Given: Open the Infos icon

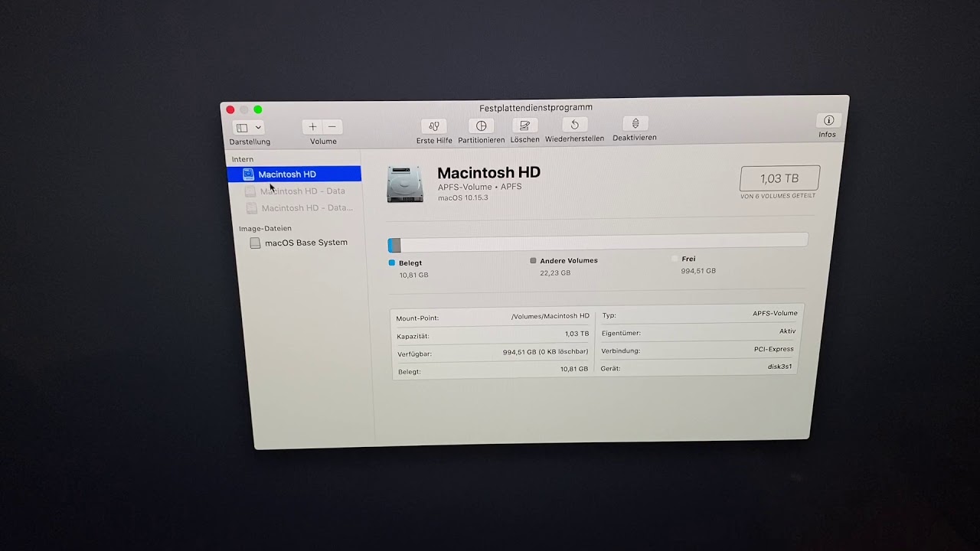Looking at the screenshot, I should [x=828, y=120].
